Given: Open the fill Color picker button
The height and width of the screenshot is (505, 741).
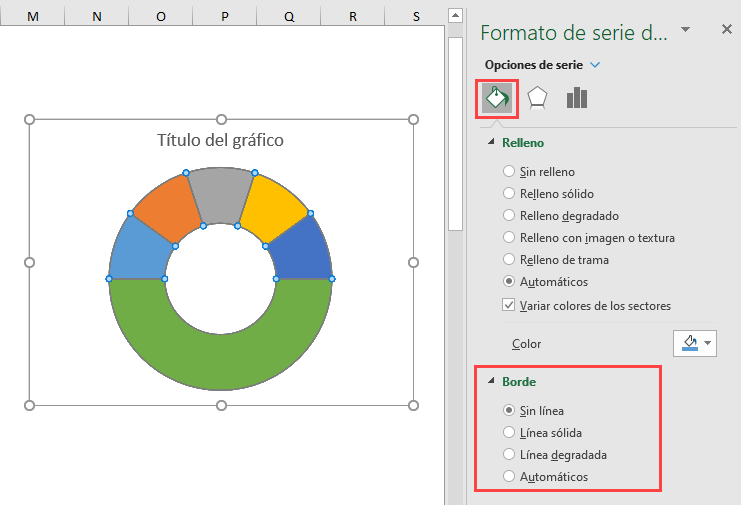Looking at the screenshot, I should pyautogui.click(x=695, y=343).
